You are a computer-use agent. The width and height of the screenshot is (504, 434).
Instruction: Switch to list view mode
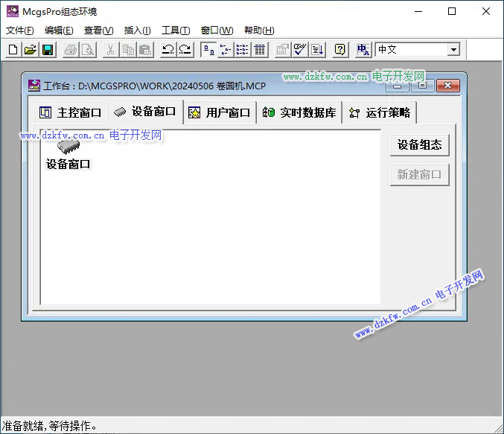click(x=243, y=50)
